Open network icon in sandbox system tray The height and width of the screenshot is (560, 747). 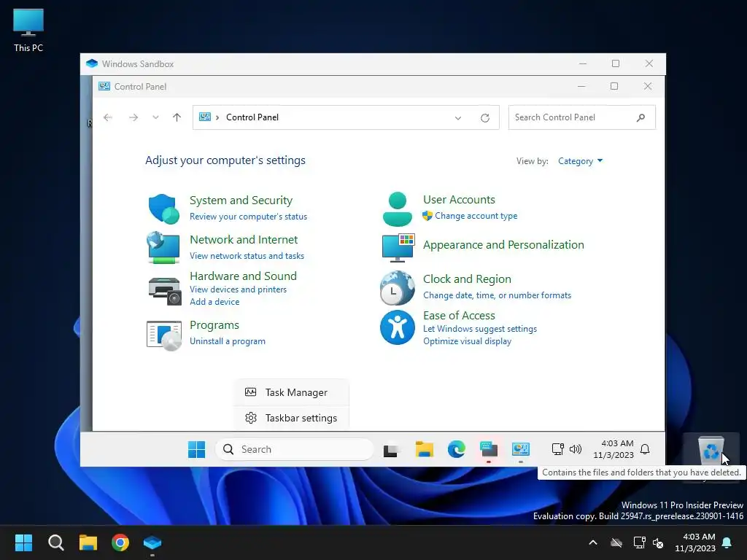pyautogui.click(x=557, y=449)
